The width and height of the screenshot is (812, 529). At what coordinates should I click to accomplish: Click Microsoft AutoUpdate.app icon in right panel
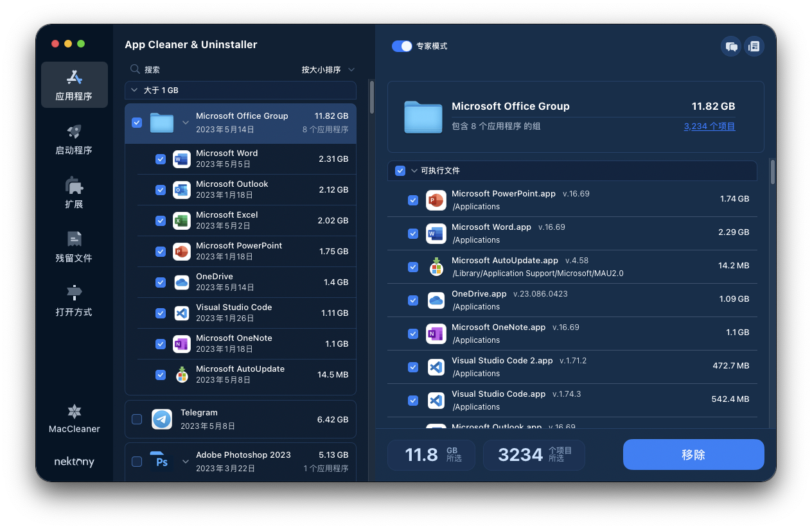[x=436, y=267]
